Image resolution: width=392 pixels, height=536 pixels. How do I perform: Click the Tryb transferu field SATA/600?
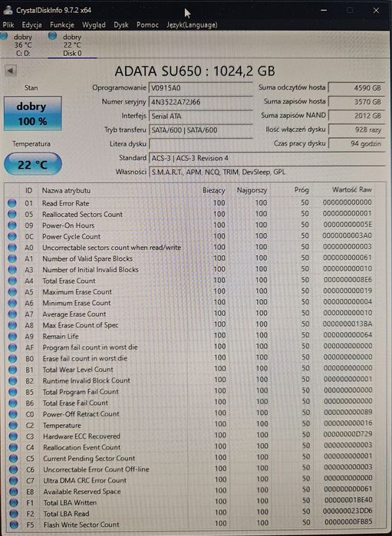point(200,130)
